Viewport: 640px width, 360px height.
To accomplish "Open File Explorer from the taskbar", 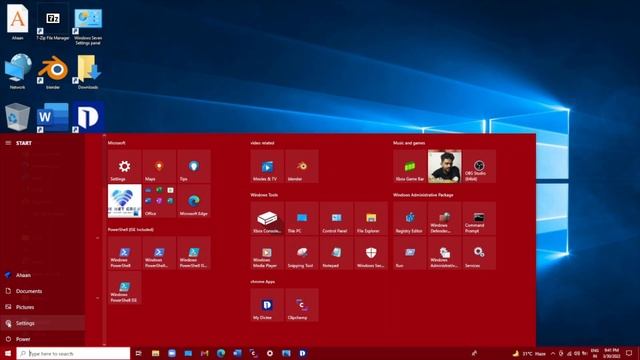I will [156, 353].
